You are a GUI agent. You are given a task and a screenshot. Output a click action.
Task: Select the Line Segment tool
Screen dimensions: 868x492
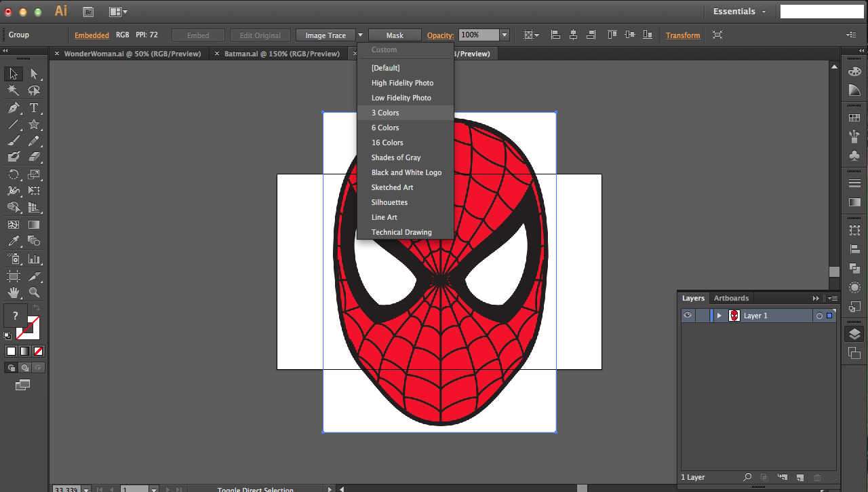(14, 124)
